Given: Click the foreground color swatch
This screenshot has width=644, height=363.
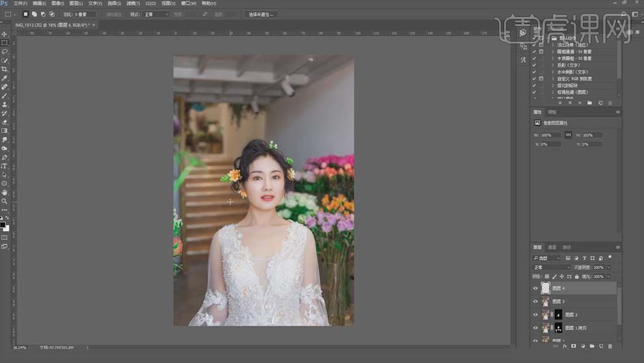Looking at the screenshot, I should click(3, 224).
